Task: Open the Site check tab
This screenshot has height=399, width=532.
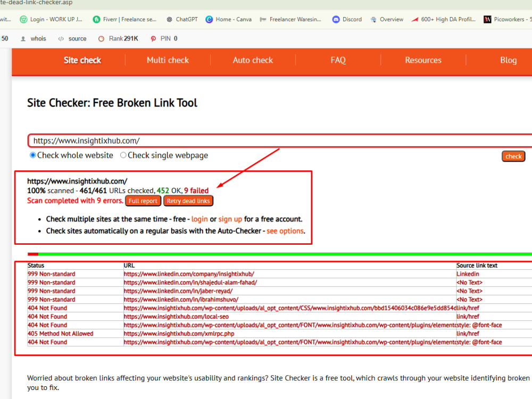Action: [x=82, y=60]
